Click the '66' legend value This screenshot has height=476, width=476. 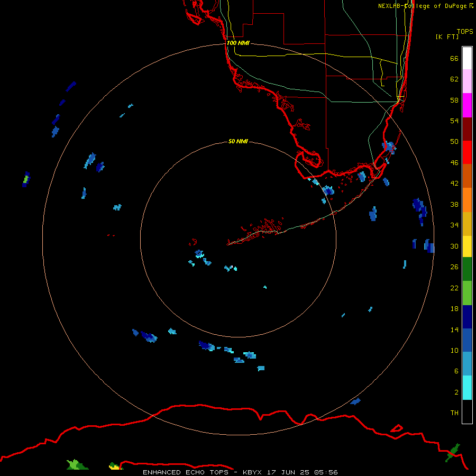point(454,58)
